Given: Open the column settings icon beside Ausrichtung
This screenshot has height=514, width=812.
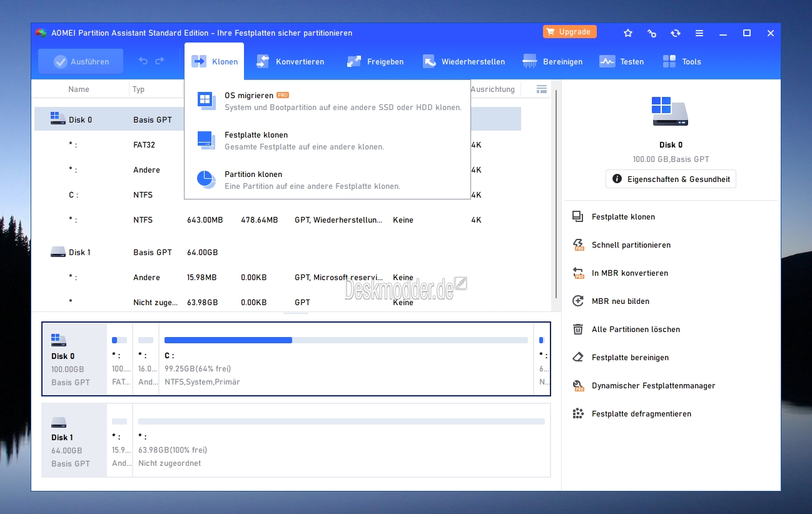Looking at the screenshot, I should pyautogui.click(x=542, y=89).
